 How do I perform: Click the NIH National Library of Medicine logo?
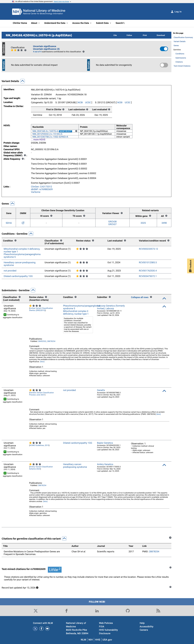39,12
